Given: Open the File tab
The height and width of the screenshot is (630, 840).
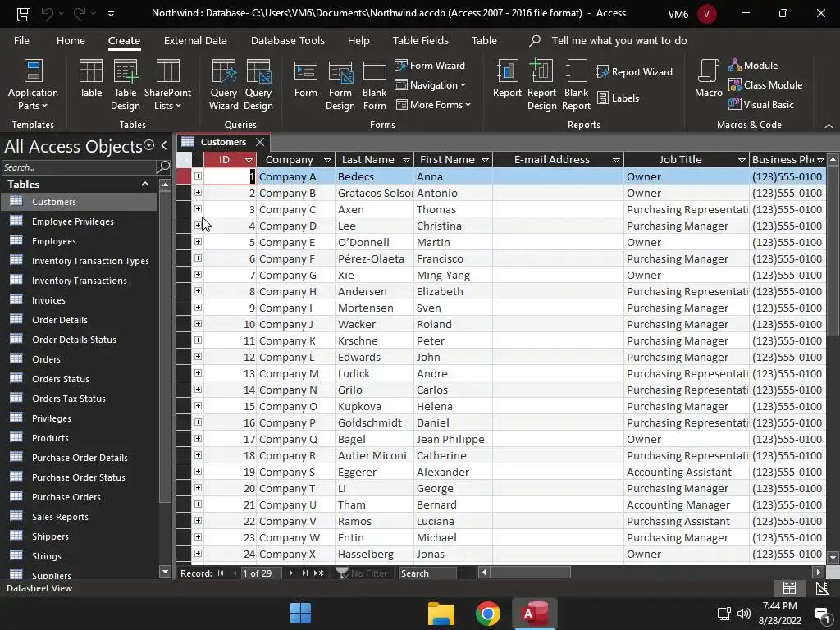Looking at the screenshot, I should [x=21, y=41].
